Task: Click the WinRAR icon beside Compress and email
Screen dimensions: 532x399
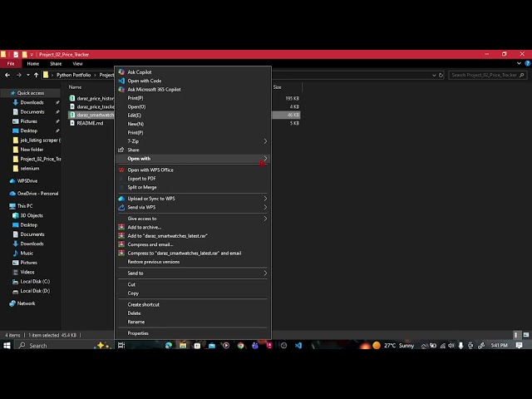Action: [x=121, y=244]
